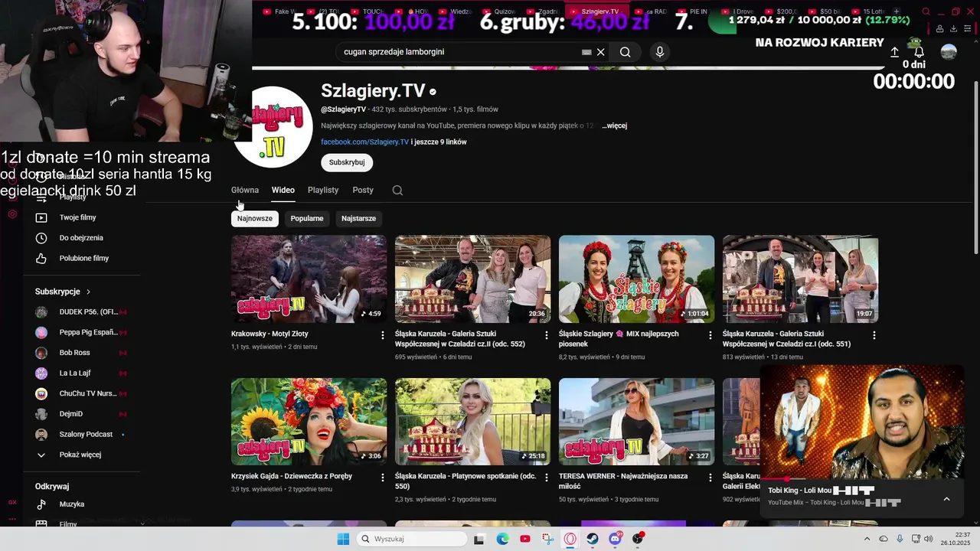Open Twoje filmy in the sidebar
Viewport: 980px width, 551px height.
(77, 217)
